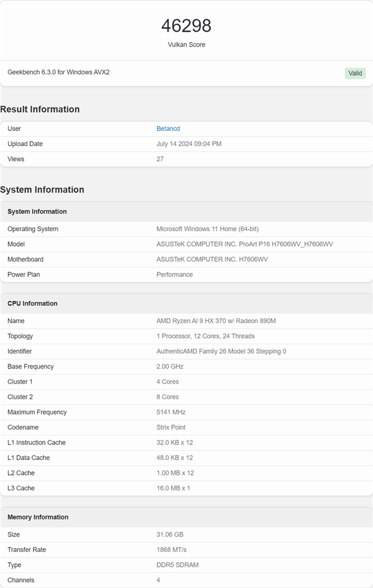
Task: Click the bold System Information table header
Action: [37, 211]
